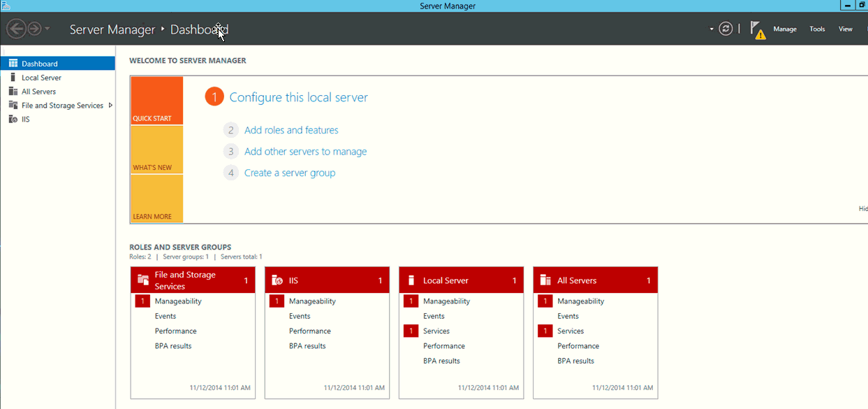
Task: Click the "Servers total: 1" summary text
Action: (242, 257)
